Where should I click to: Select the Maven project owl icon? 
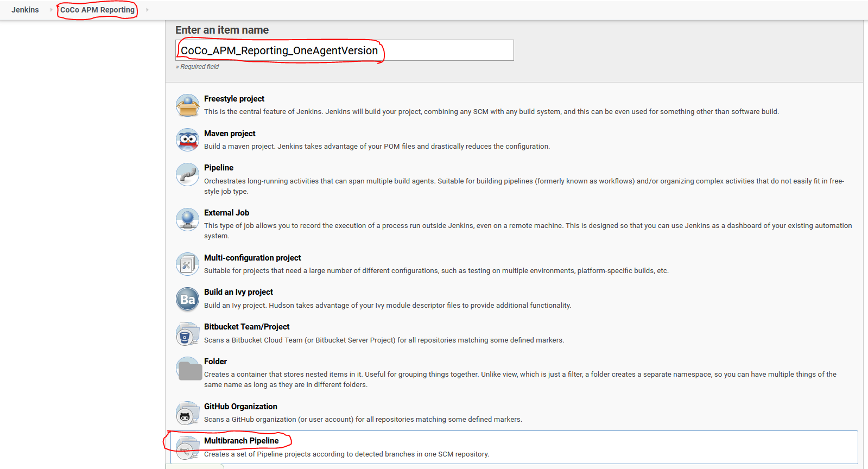coord(188,140)
